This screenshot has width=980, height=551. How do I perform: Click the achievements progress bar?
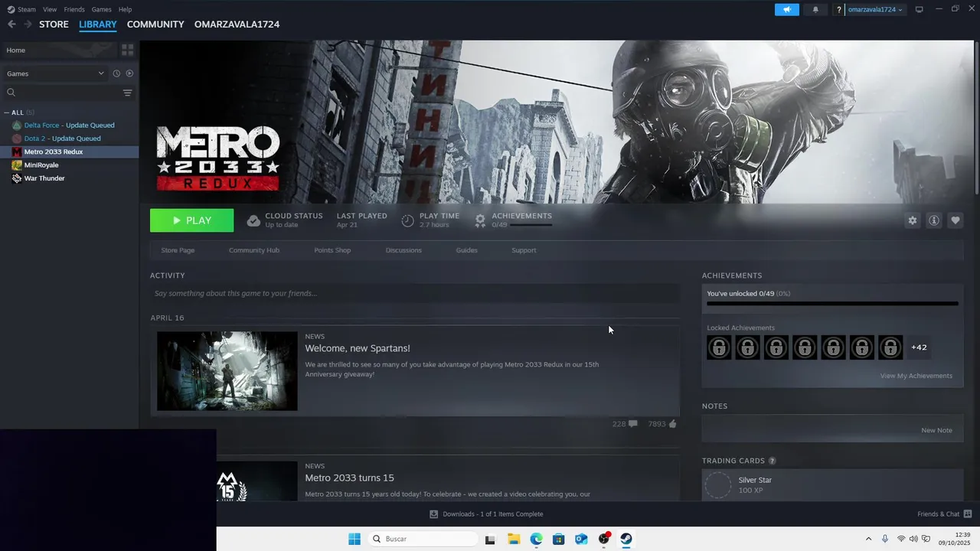[832, 304]
